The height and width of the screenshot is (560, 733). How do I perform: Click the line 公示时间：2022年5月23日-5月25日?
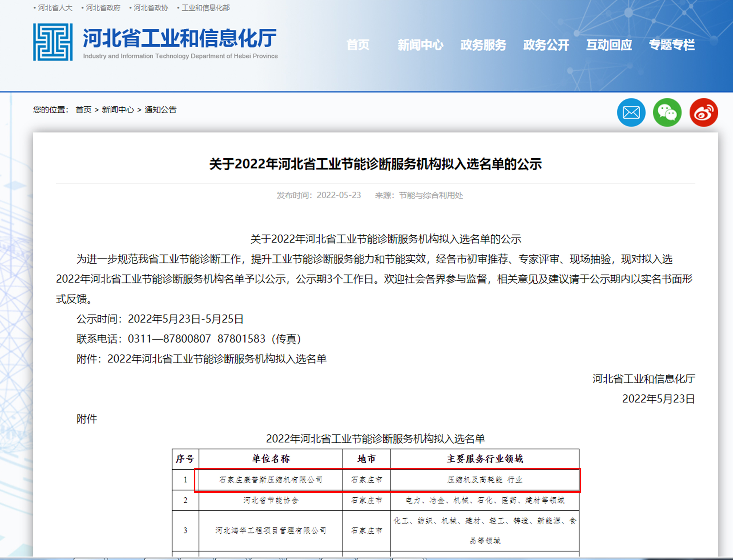click(160, 319)
